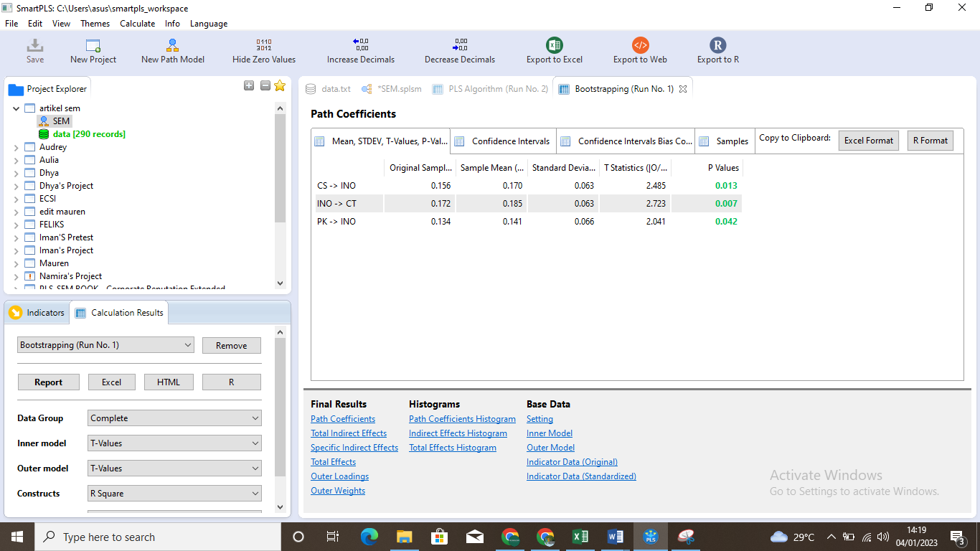Image resolution: width=980 pixels, height=551 pixels.
Task: Expand the Audrey project folder
Action: pos(17,147)
